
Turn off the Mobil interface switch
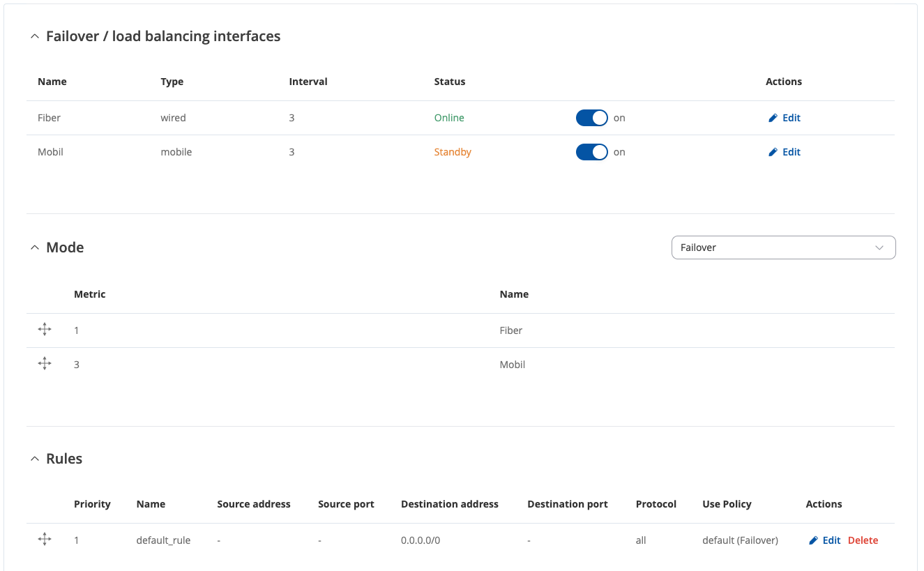click(x=592, y=152)
